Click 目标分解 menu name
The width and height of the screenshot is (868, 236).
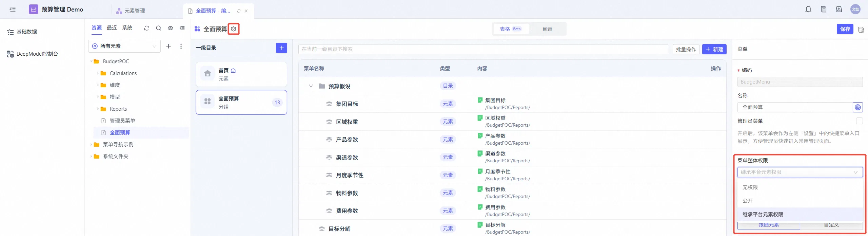coord(339,229)
